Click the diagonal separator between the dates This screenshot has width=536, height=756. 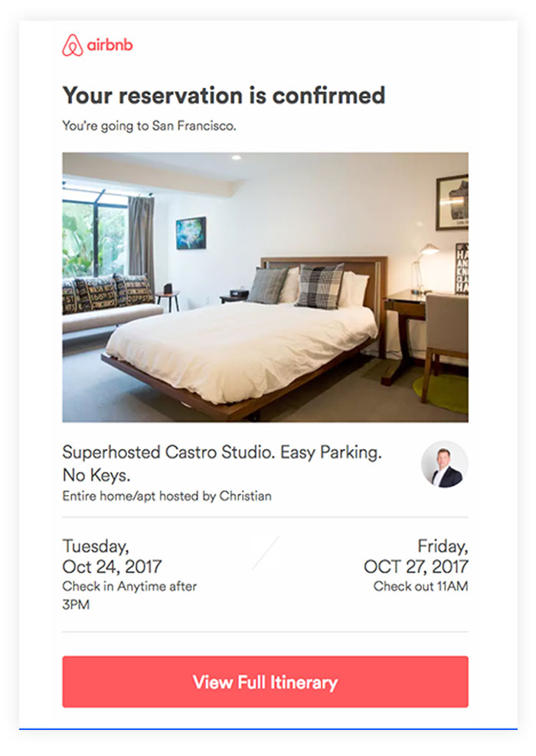point(266,554)
